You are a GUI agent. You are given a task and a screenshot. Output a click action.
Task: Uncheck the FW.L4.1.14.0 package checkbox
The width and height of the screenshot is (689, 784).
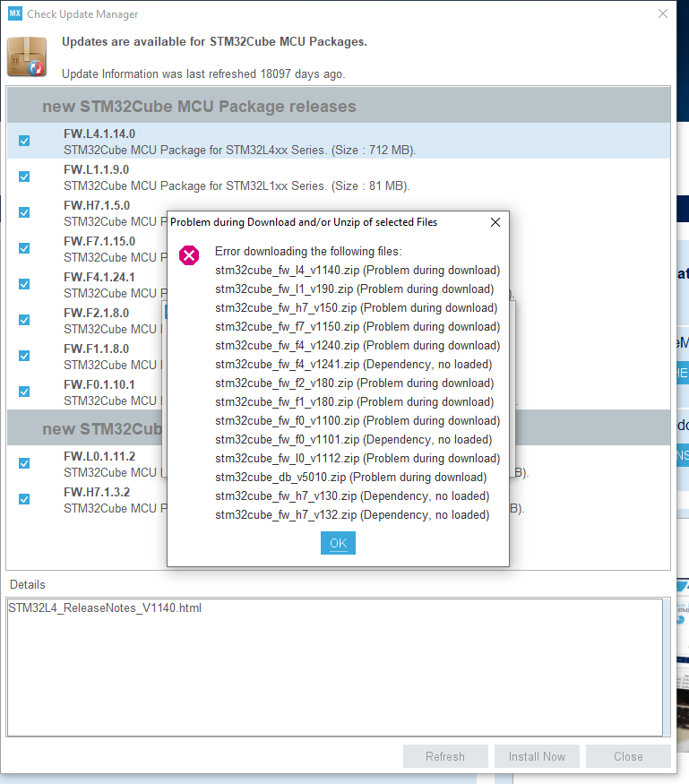point(24,141)
